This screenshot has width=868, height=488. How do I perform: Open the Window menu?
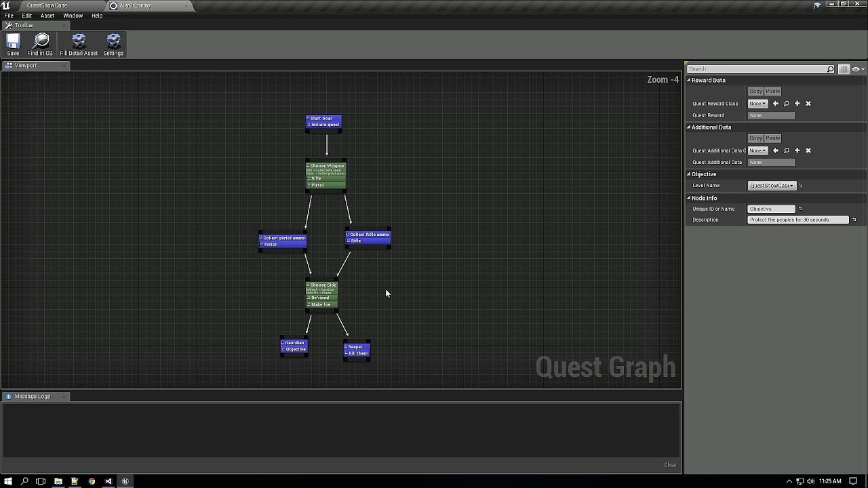pos(73,16)
